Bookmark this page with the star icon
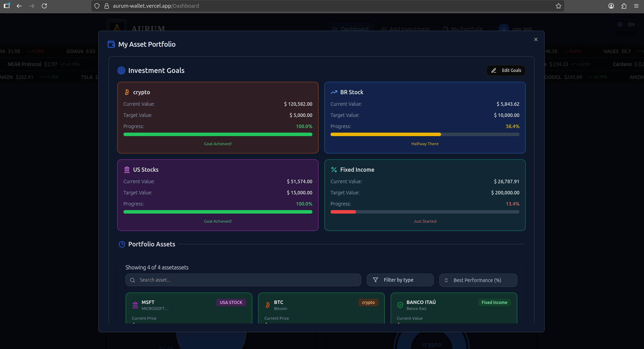The height and width of the screenshot is (349, 644). click(x=558, y=6)
